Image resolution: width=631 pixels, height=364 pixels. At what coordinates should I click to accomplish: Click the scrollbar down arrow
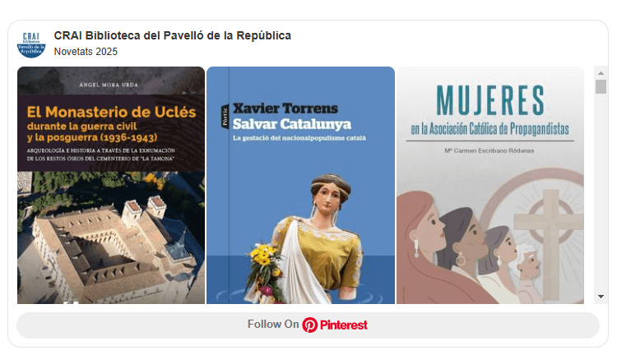pyautogui.click(x=601, y=297)
